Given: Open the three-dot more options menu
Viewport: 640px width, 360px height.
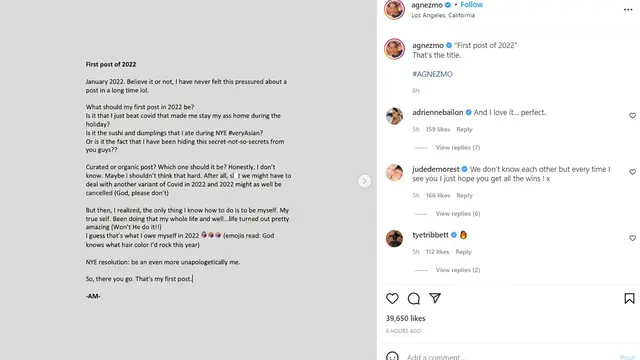Looking at the screenshot, I should [628, 9].
